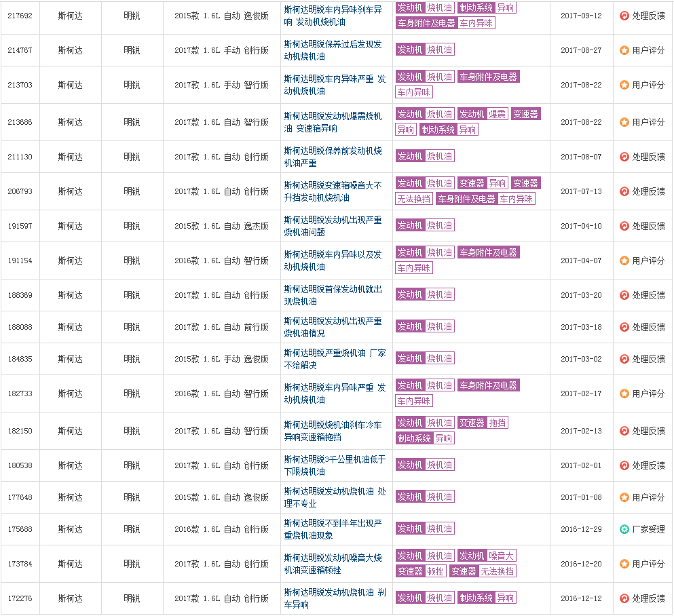
Task: Click 厂家受理 green icon in row 175688
Action: 624,529
